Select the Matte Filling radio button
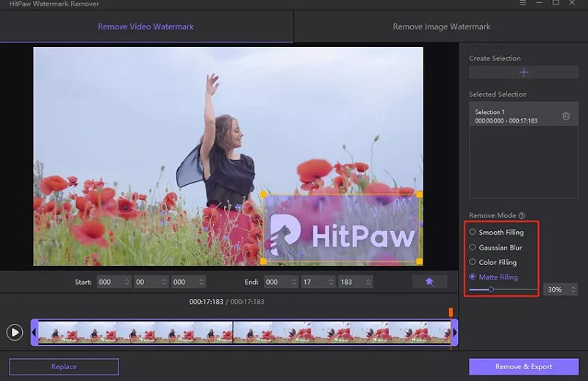 coord(473,277)
